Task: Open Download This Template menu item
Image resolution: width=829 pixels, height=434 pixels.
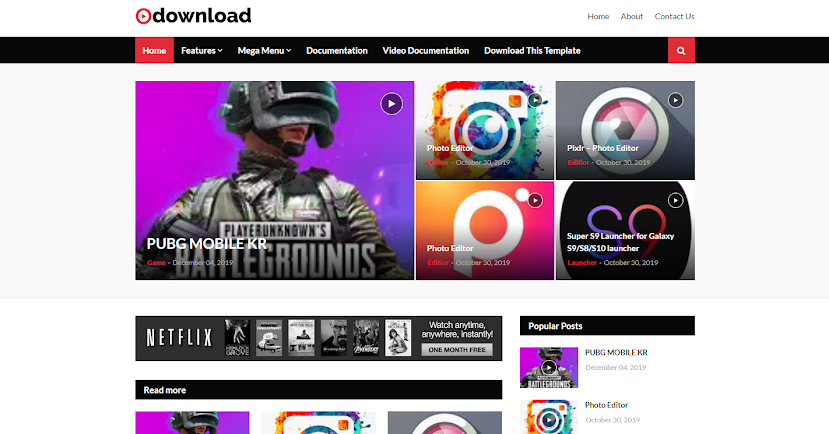Action: coord(532,51)
